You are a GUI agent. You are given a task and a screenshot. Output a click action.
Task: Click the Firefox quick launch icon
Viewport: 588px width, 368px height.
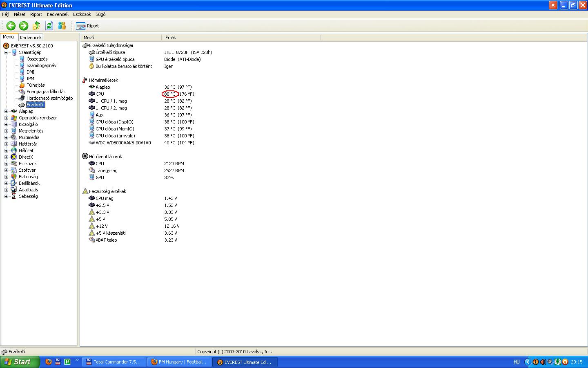coord(48,362)
